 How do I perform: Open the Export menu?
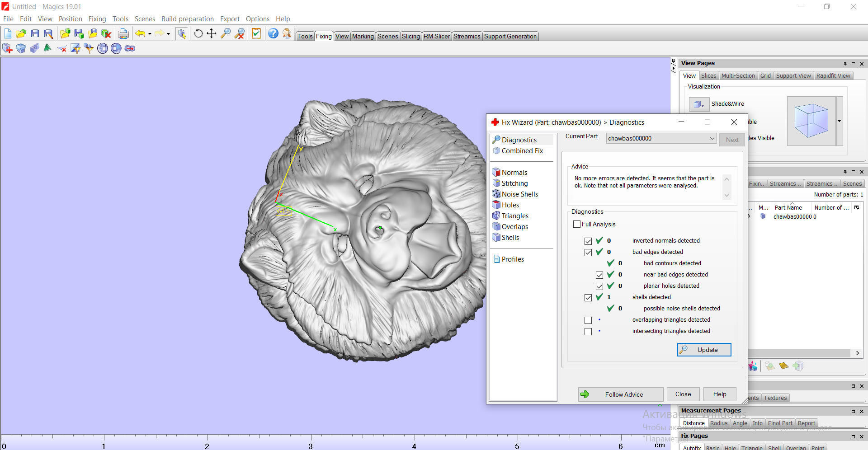(x=230, y=19)
